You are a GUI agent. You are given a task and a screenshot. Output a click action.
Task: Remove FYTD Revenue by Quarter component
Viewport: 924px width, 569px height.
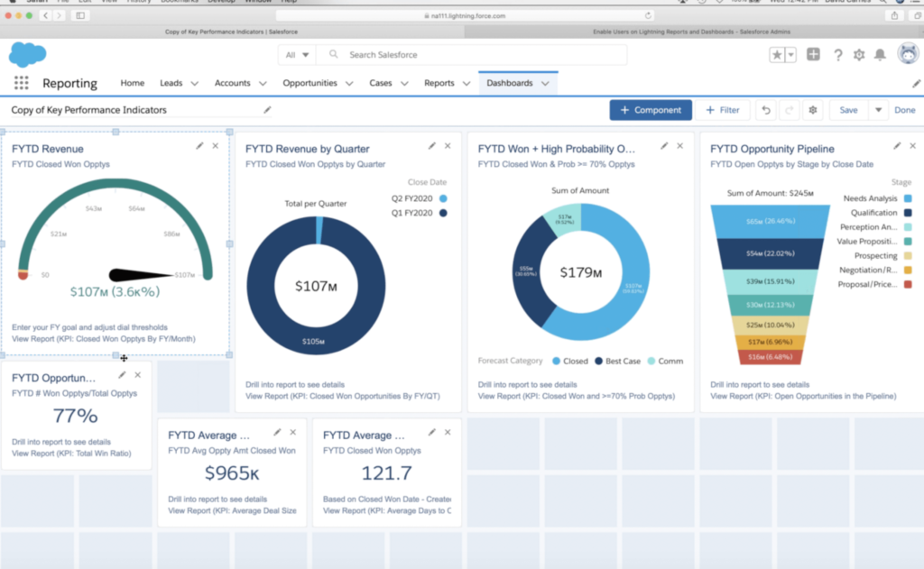pyautogui.click(x=448, y=145)
